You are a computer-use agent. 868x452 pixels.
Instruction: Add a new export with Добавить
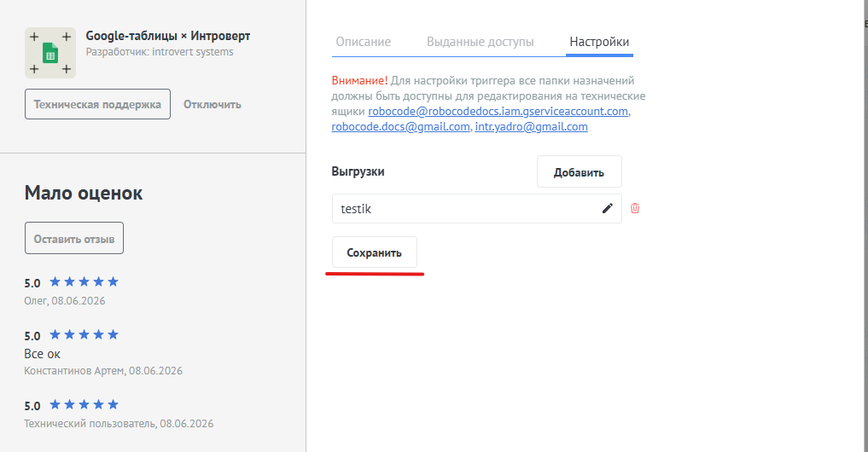(579, 172)
